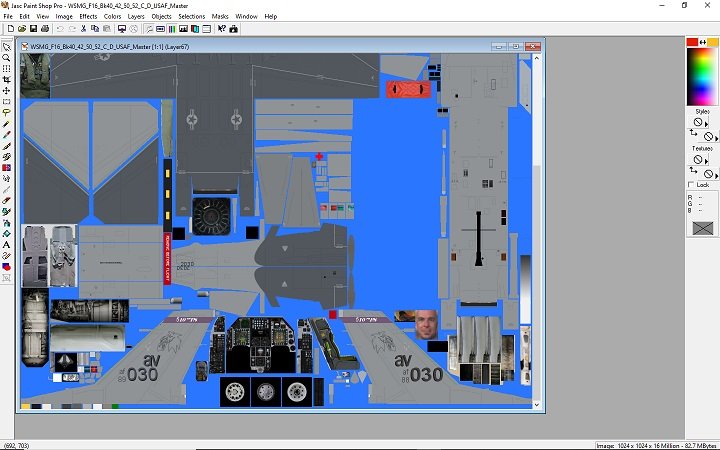
Task: Enable the Lock checkbox
Action: coord(690,185)
